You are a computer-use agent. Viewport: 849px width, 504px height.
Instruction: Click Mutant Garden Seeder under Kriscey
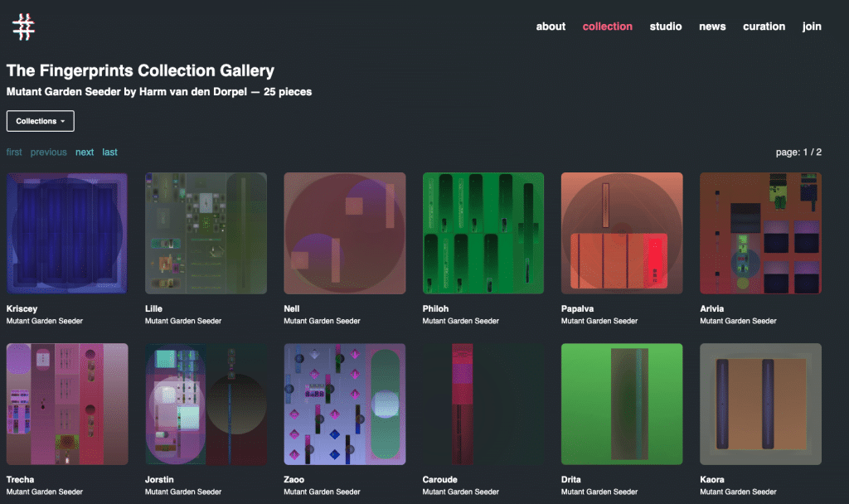coord(45,321)
